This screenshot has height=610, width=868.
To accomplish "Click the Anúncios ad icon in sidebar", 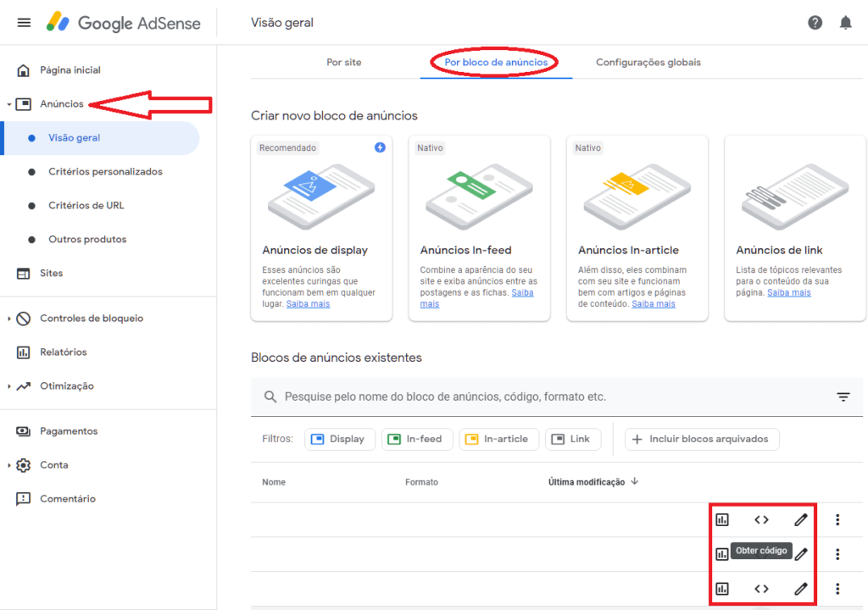I will pyautogui.click(x=23, y=104).
